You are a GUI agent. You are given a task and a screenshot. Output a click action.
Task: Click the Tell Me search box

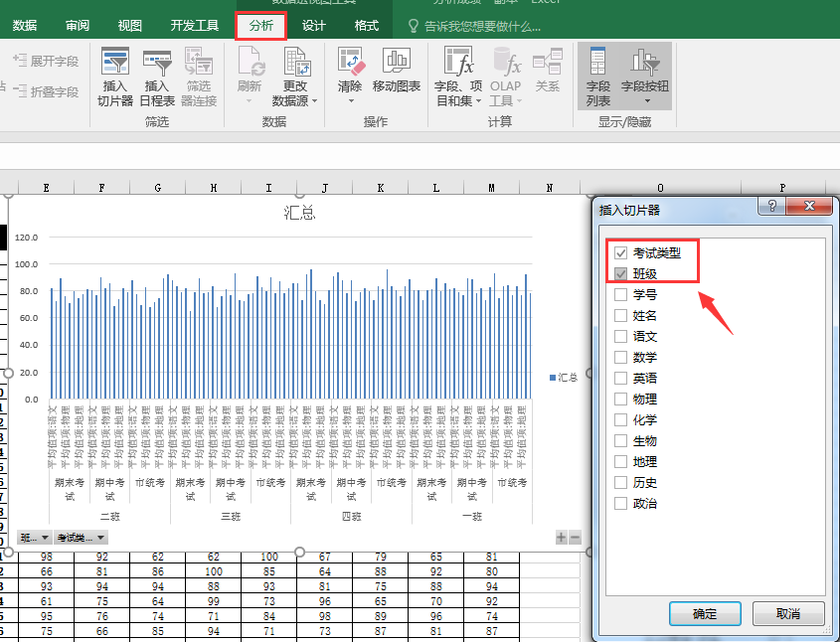tap(482, 26)
